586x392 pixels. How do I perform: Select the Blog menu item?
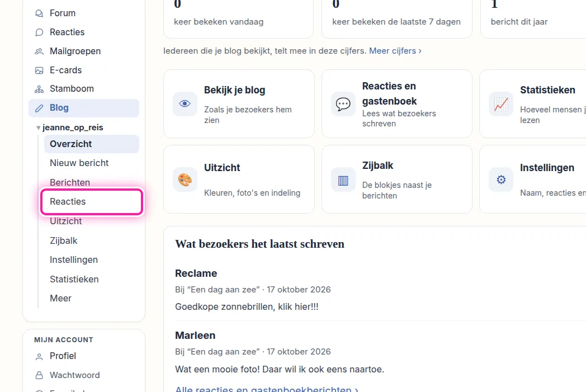84,108
